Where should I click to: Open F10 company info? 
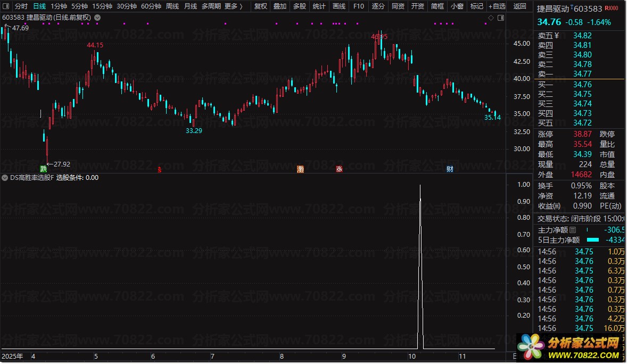(359, 6)
